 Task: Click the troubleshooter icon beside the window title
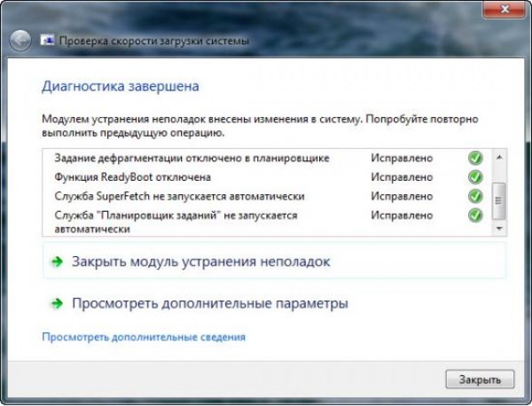tap(47, 40)
